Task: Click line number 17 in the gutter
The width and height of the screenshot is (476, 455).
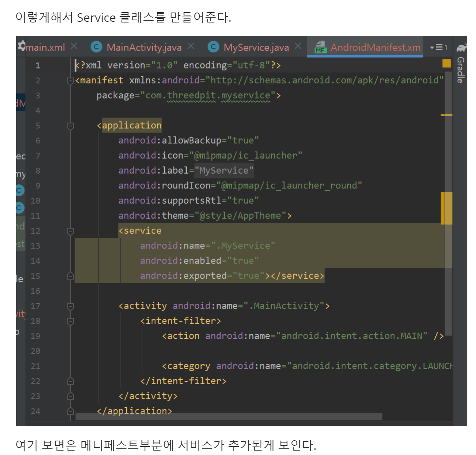Action: point(35,306)
